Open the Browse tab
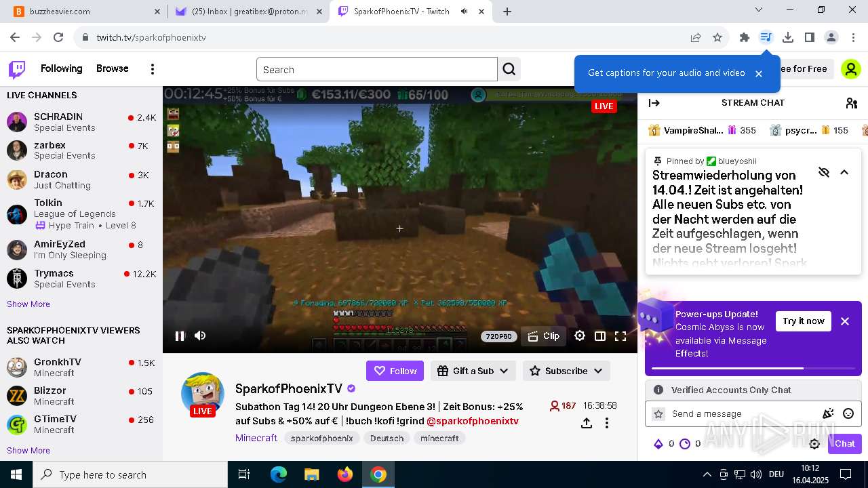This screenshot has height=488, width=868. point(113,68)
